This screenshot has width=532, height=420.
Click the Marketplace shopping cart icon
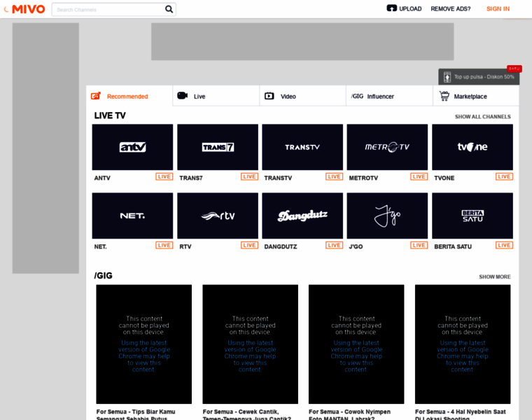(444, 96)
